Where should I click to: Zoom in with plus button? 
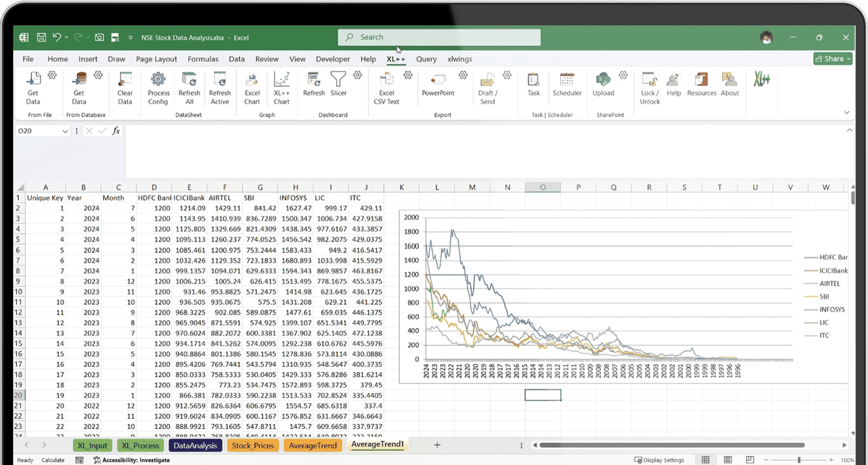(x=831, y=460)
